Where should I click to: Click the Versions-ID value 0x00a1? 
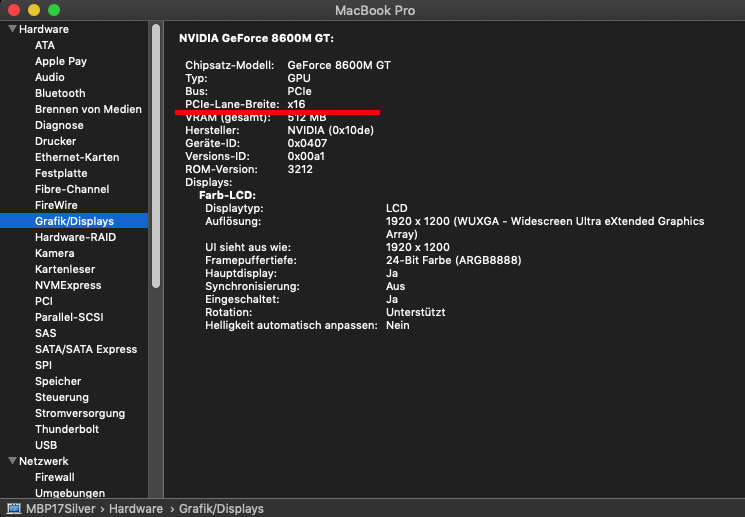[306, 156]
